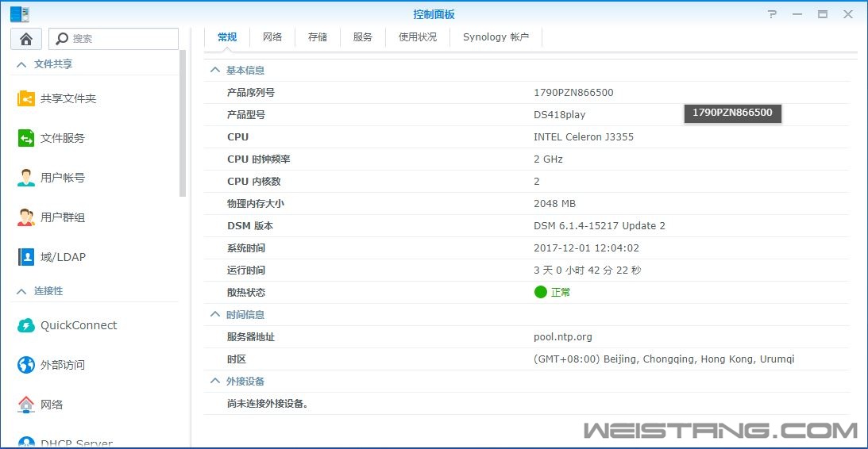
Task: Click the model value DS418play
Action: coord(560,114)
